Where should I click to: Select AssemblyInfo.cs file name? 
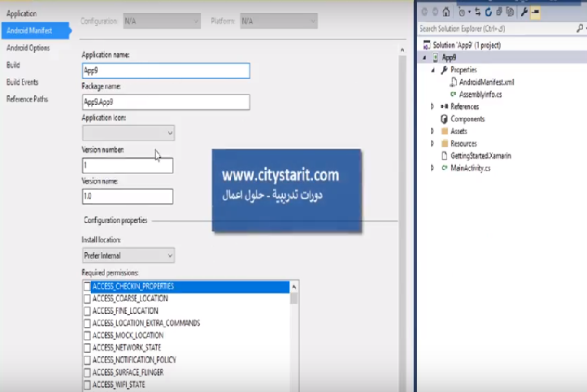point(480,94)
